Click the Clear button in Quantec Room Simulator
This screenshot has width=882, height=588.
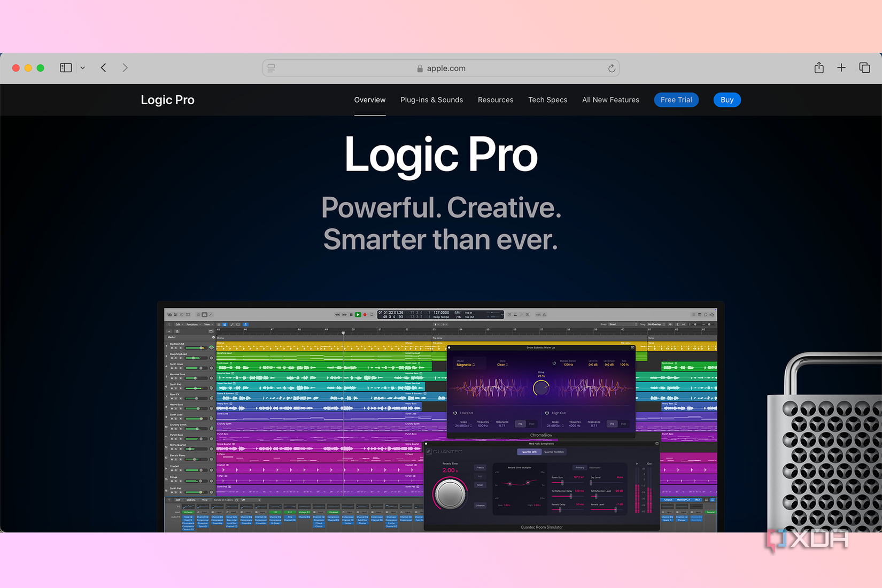pos(480,485)
